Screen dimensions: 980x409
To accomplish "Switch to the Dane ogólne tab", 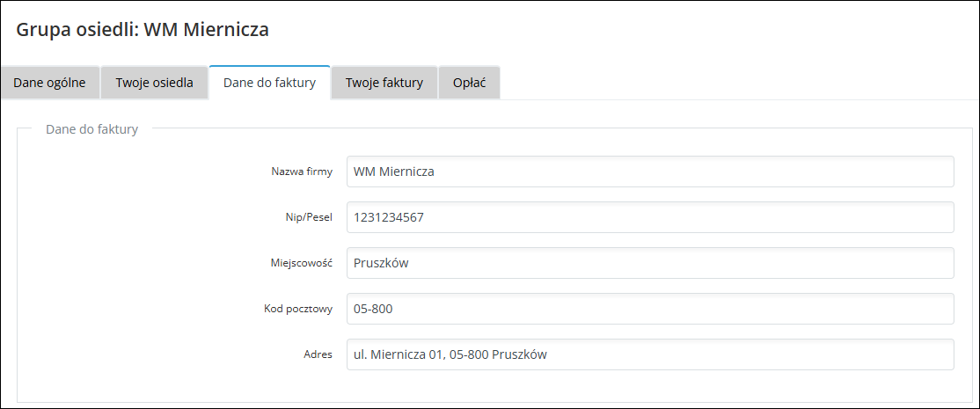I will pos(49,83).
